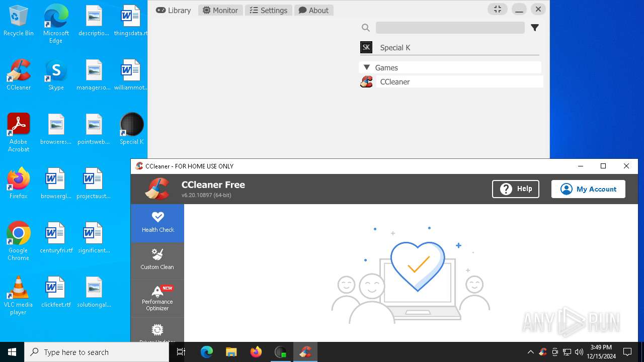Viewport: 644px width, 362px height.
Task: Click the CCleaner broom logo in header
Action: tap(157, 189)
